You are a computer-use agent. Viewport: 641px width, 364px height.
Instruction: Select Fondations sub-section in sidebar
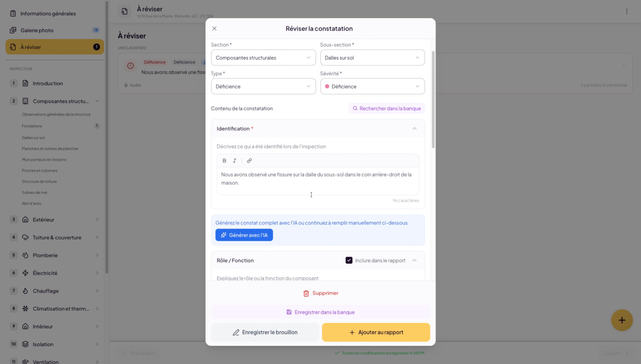click(x=32, y=126)
